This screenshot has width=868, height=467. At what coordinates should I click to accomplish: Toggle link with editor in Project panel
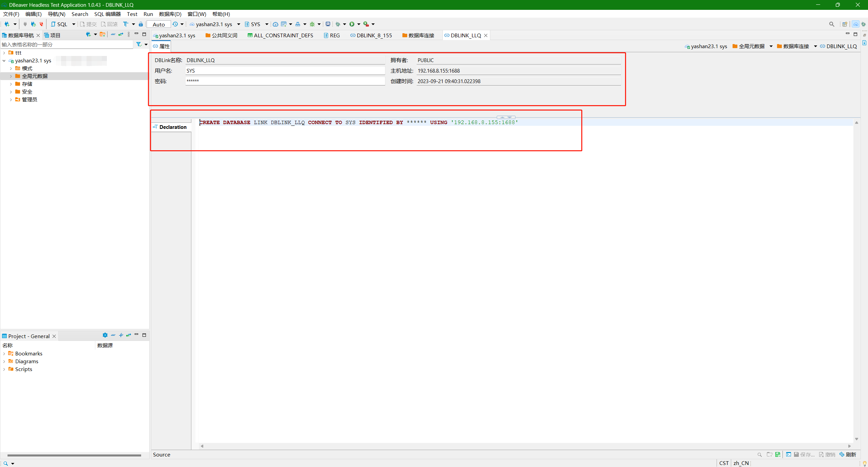(x=129, y=335)
